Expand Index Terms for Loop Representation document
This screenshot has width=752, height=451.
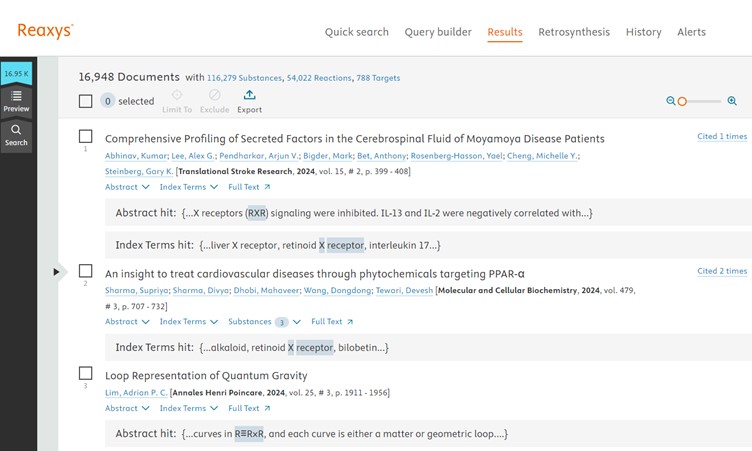188,408
